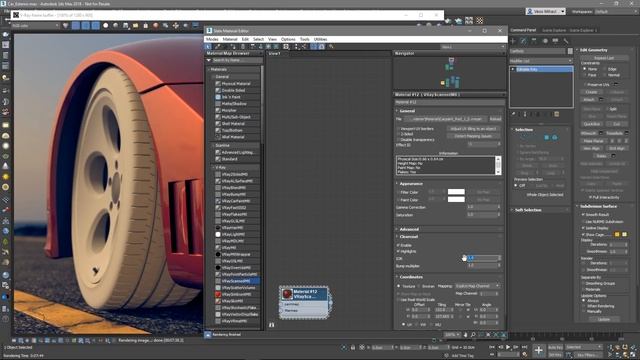Toggle Smooth Result checkbox
640x360 pixels.
[x=583, y=215]
